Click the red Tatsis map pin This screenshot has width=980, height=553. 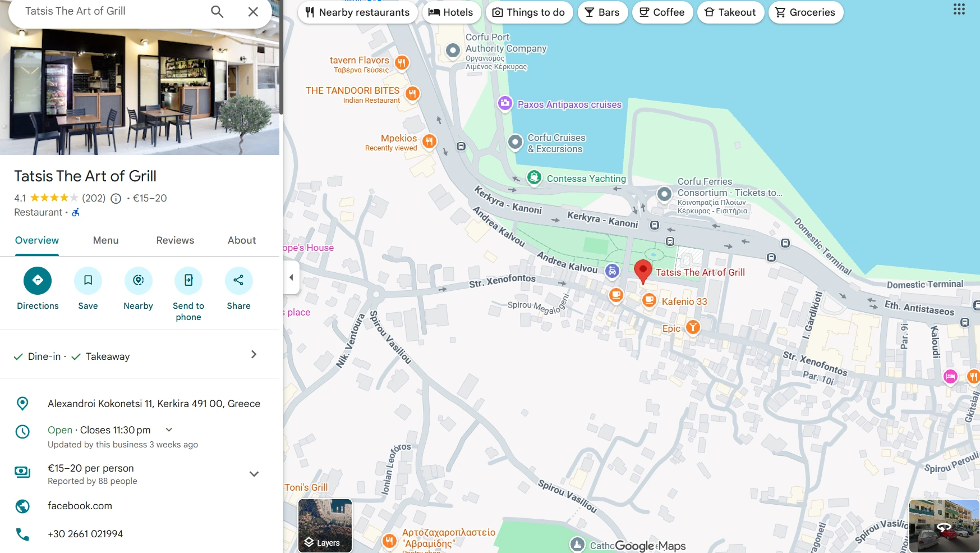coord(643,271)
